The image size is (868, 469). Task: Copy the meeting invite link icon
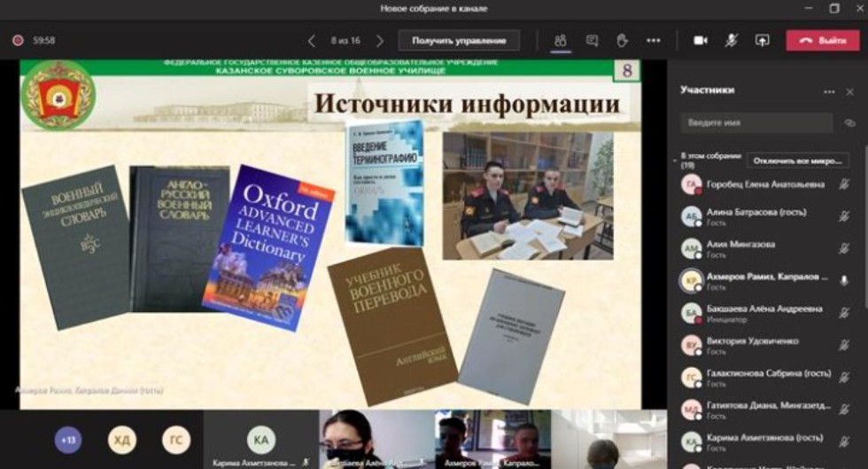coord(849,123)
